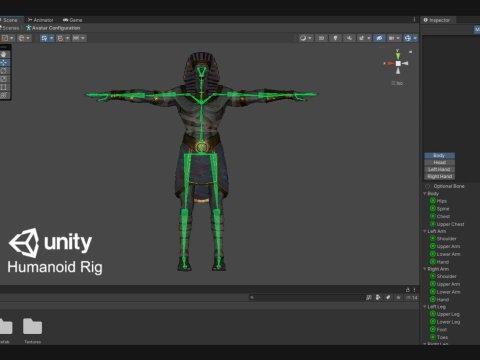Toggle 2D scene view mode
The image size is (480, 360).
click(321, 38)
